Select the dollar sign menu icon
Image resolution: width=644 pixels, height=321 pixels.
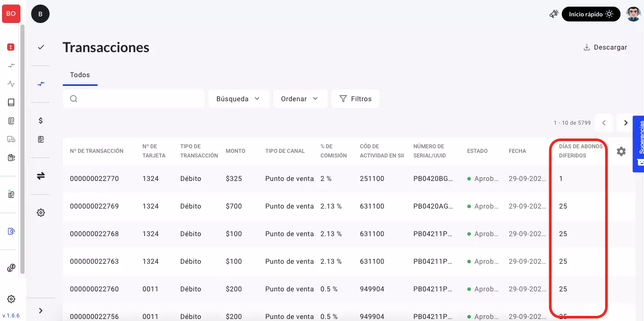[41, 121]
